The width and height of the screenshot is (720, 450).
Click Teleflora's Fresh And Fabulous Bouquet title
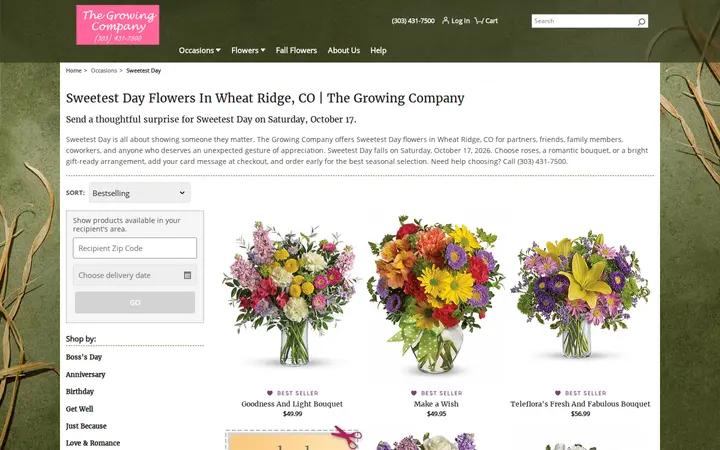(x=580, y=404)
